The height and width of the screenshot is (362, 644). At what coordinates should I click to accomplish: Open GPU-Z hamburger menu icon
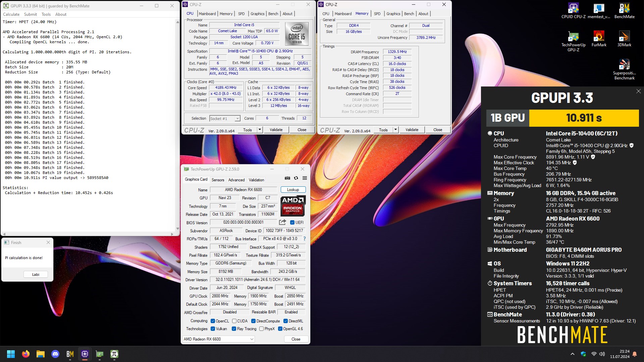coord(305,178)
